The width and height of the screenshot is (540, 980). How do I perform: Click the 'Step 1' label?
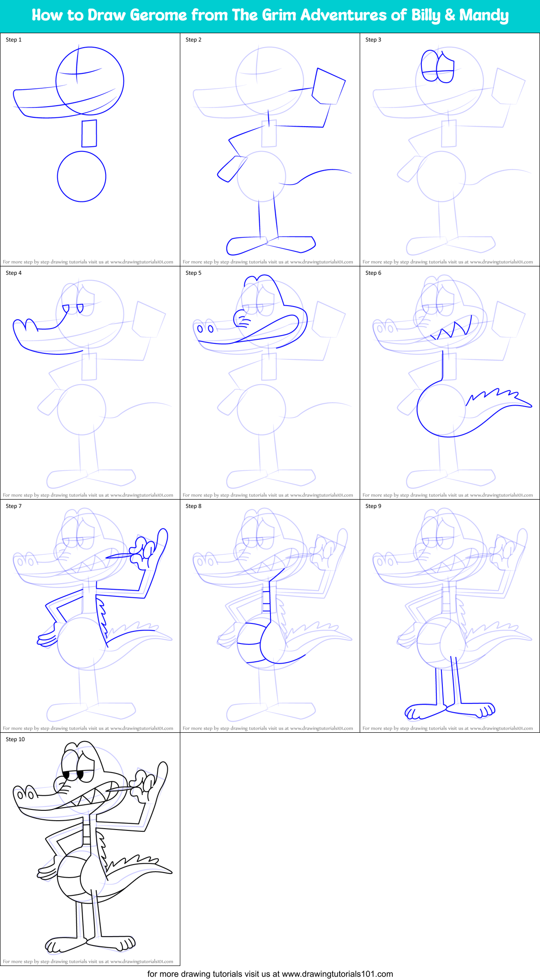(14, 40)
